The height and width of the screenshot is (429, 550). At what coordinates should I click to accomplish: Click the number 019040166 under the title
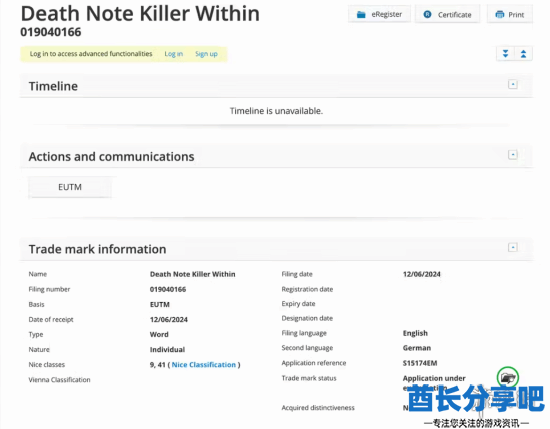(x=51, y=32)
